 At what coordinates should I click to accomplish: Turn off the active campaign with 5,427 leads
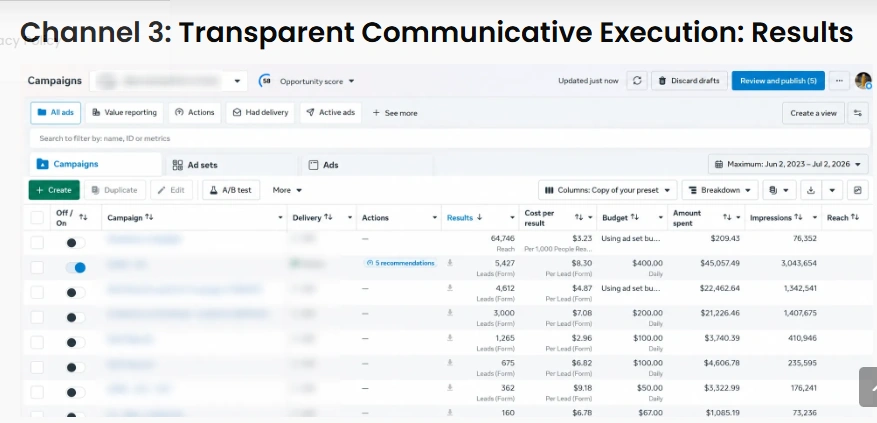click(x=76, y=267)
